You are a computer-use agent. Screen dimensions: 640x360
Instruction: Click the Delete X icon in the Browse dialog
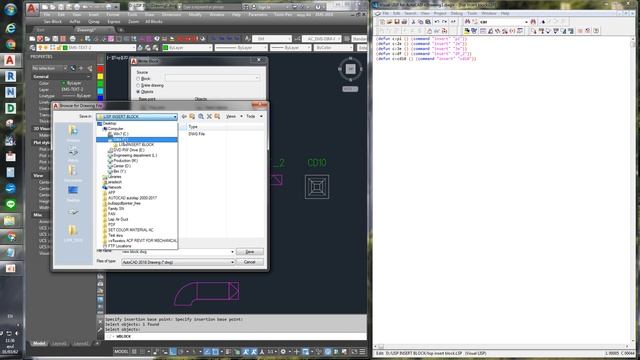pos(209,116)
